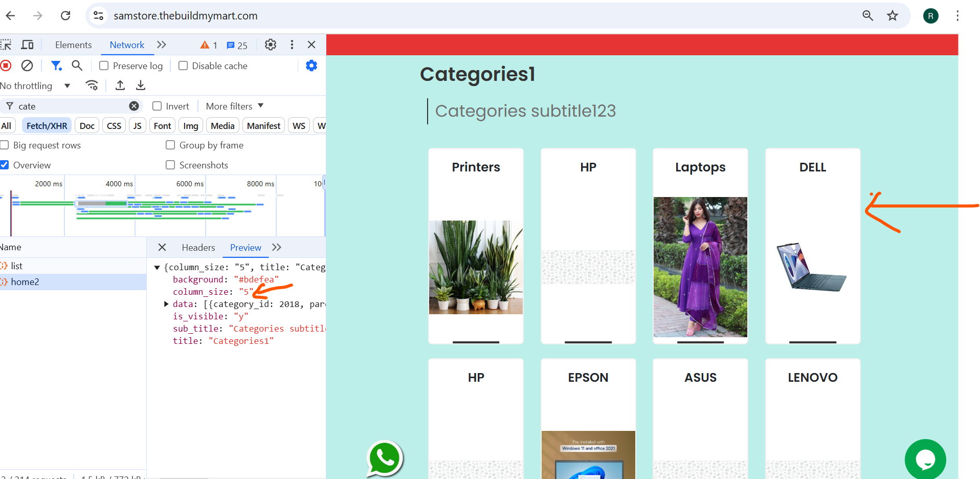
Task: Open DevTools customize three-dot menu
Action: tap(292, 45)
